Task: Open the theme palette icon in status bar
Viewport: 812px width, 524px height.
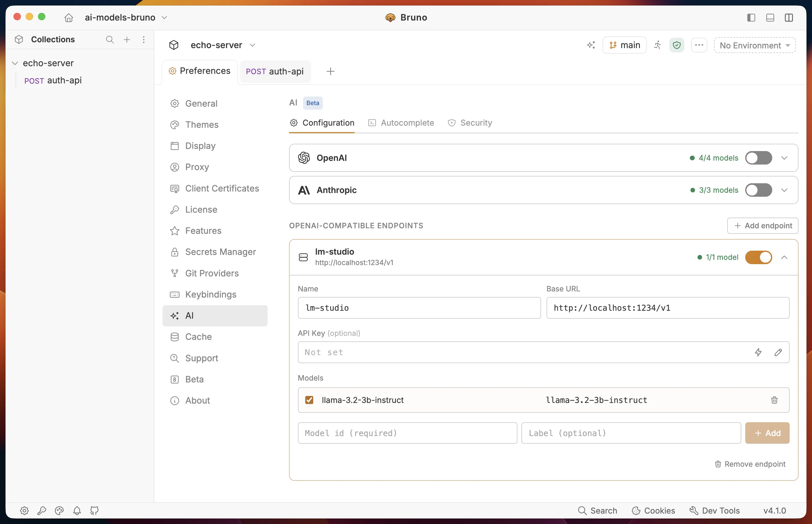Action: pyautogui.click(x=59, y=511)
